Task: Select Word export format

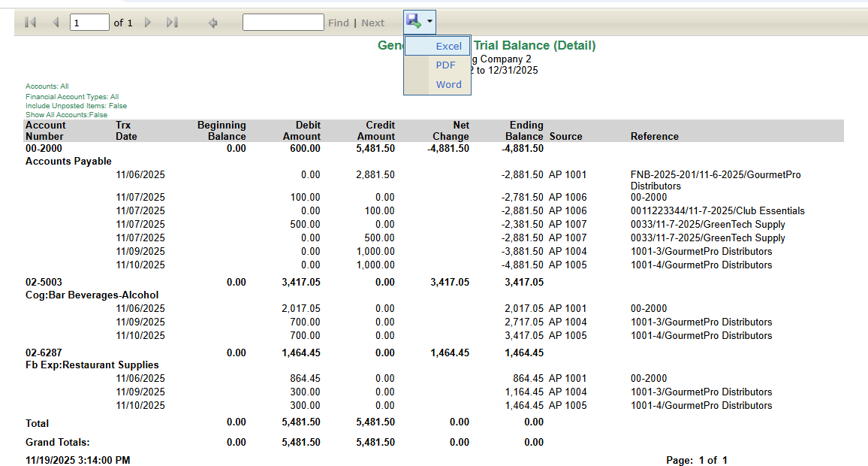Action: point(448,84)
